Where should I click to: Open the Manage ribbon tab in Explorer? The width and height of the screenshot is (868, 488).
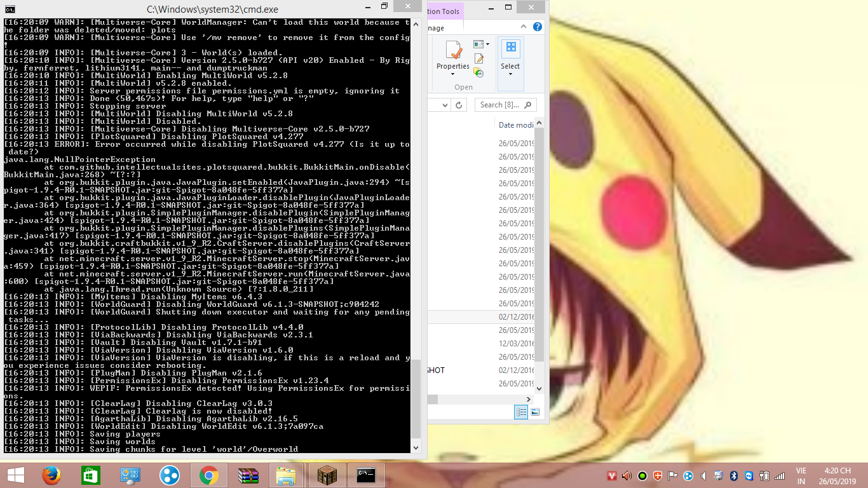tap(436, 27)
